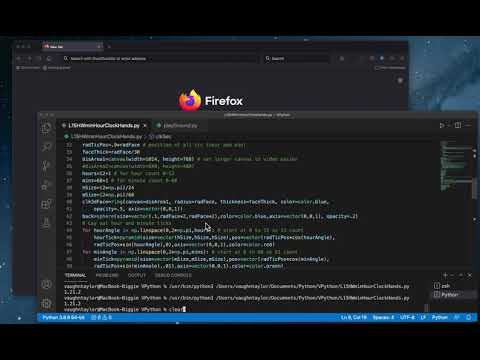Open the Ln, Col cursor position in the status bar

[x=354, y=317]
